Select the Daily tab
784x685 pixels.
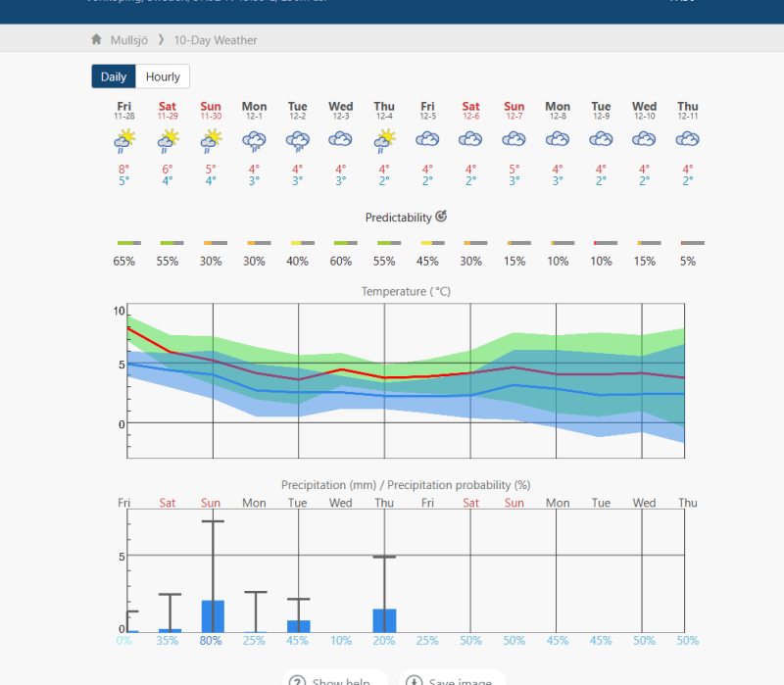coord(114,76)
